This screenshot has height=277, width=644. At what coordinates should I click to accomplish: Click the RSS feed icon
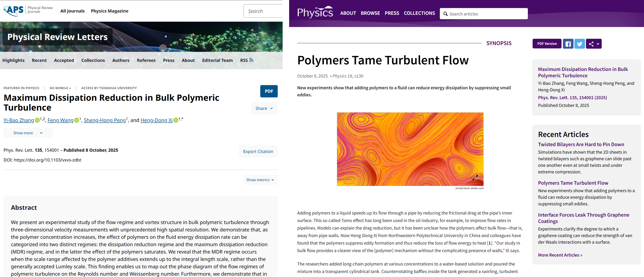251,60
